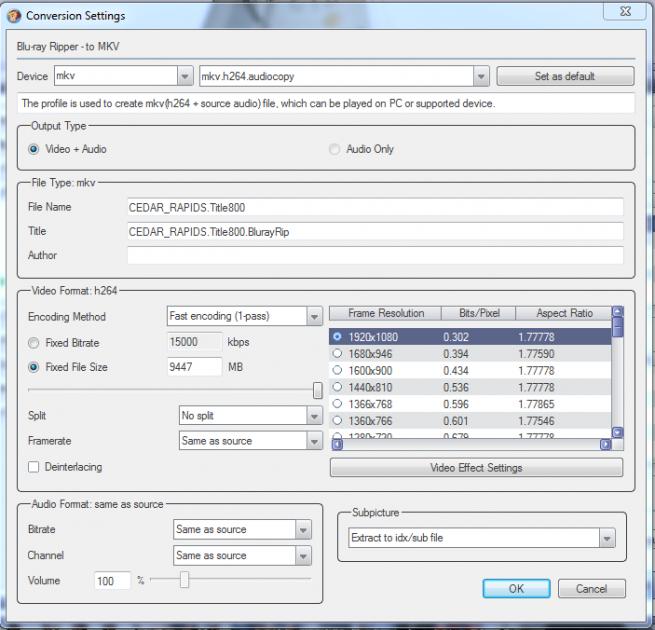
Task: Click the Volume slider handle
Action: point(184,580)
